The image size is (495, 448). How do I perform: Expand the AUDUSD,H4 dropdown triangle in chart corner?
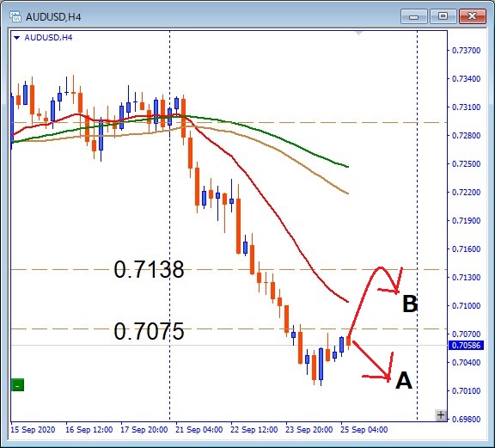click(17, 38)
